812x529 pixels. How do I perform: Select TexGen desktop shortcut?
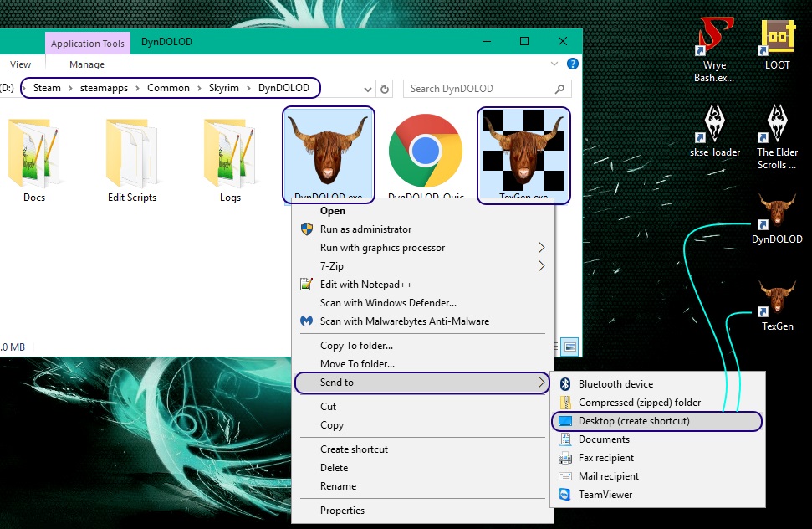coord(777,306)
